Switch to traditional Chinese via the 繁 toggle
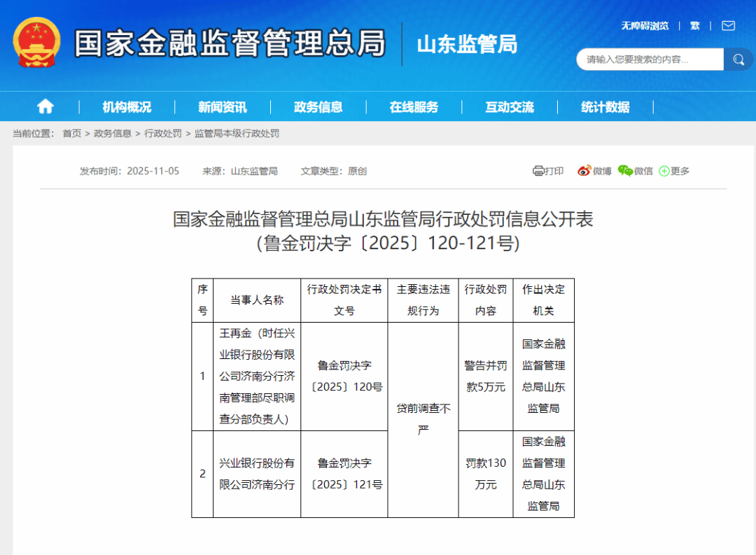The height and width of the screenshot is (555, 756). 695,25
